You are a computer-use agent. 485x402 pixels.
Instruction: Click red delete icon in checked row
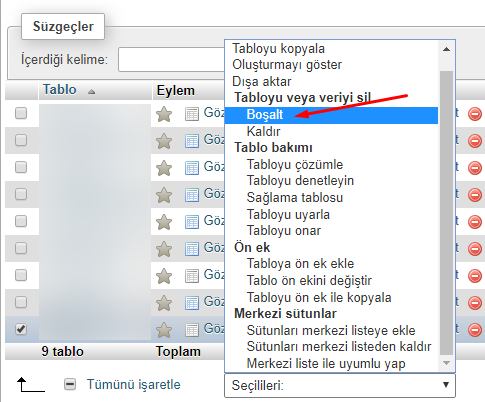click(x=475, y=330)
